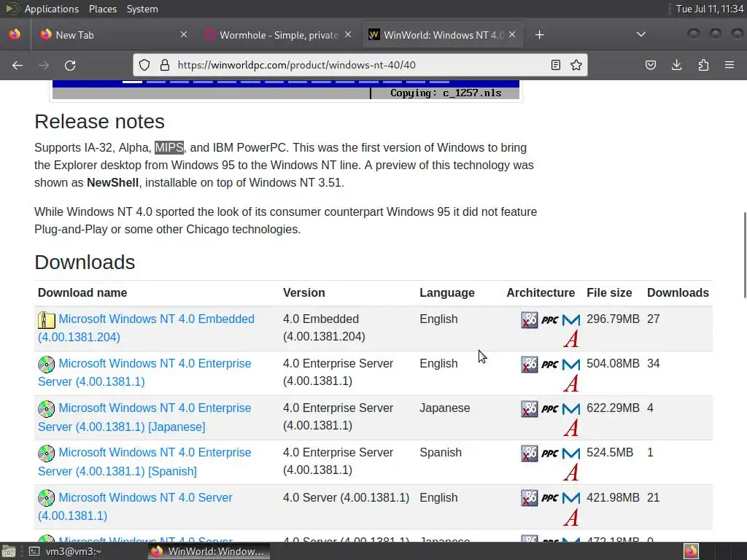Click the CD icon for Japanese Enterprise Server
747x560 pixels.
pyautogui.click(x=46, y=408)
